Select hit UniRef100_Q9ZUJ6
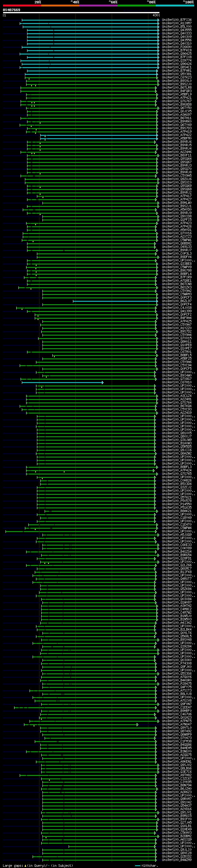197x868 pixels. [177, 179]
